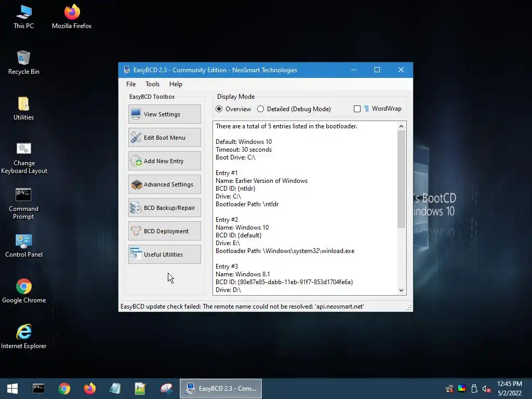The image size is (532, 399).
Task: Click the scroll down arrow in entries list
Action: point(402,290)
